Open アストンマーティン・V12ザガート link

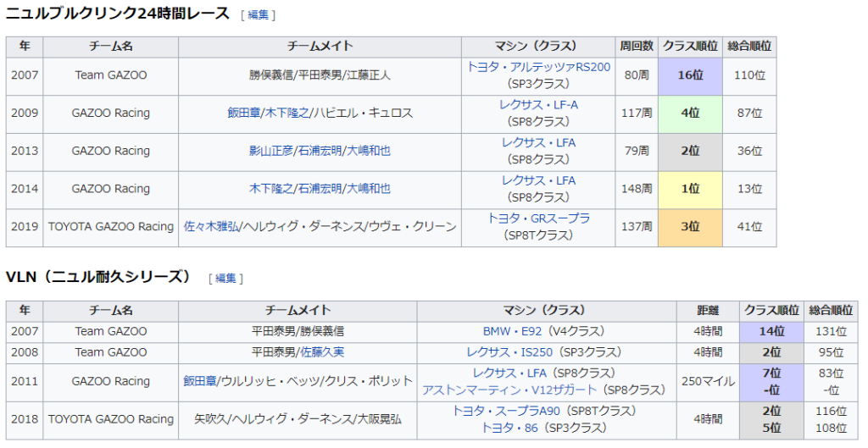pos(509,390)
